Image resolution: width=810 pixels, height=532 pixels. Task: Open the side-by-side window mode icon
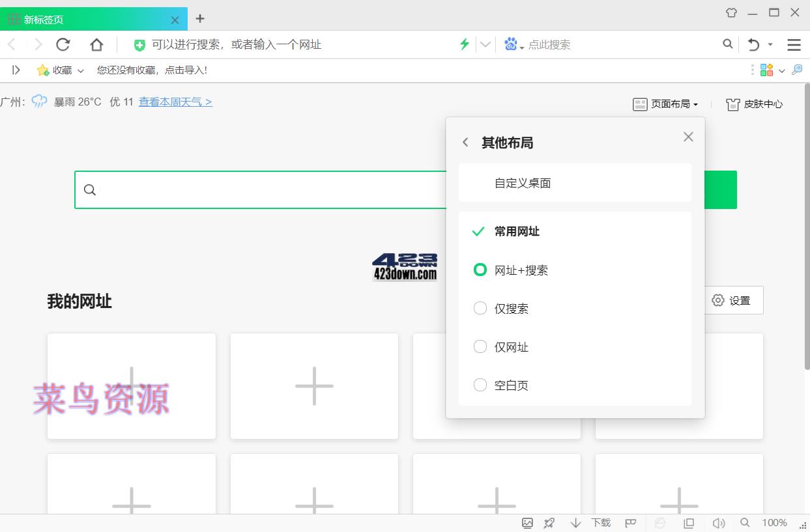(688, 522)
